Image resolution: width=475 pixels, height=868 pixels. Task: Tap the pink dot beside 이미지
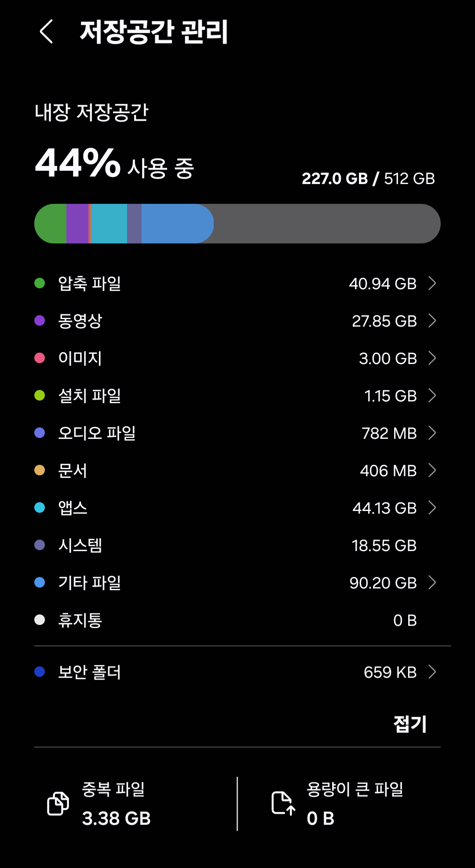(40, 358)
